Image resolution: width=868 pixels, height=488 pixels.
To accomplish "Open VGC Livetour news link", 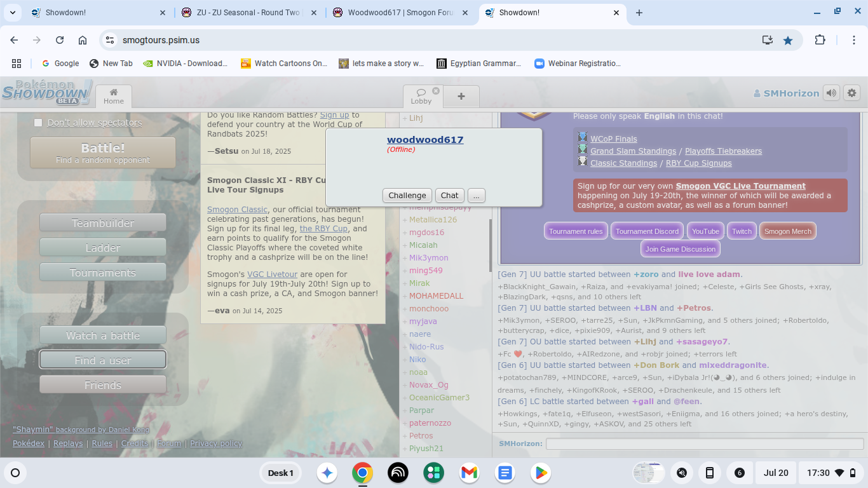I will click(272, 274).
